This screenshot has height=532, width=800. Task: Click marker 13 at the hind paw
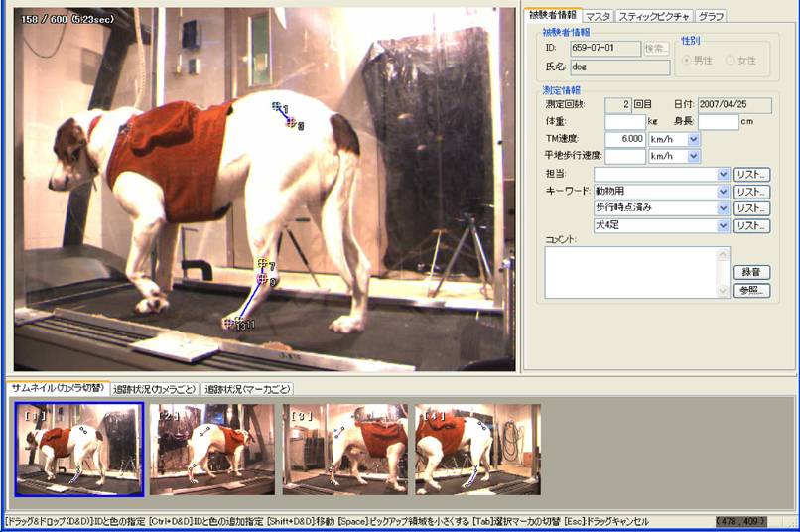click(x=230, y=322)
